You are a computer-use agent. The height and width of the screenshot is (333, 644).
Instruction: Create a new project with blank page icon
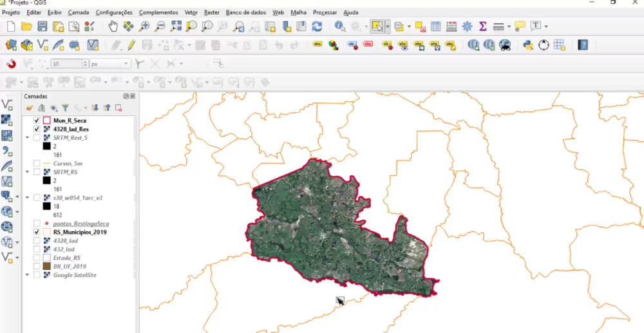11,26
